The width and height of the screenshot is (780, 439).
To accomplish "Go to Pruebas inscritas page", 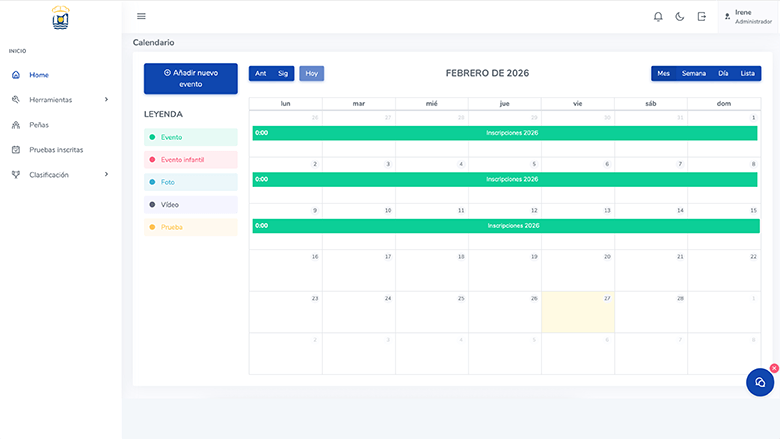I will [x=56, y=150].
